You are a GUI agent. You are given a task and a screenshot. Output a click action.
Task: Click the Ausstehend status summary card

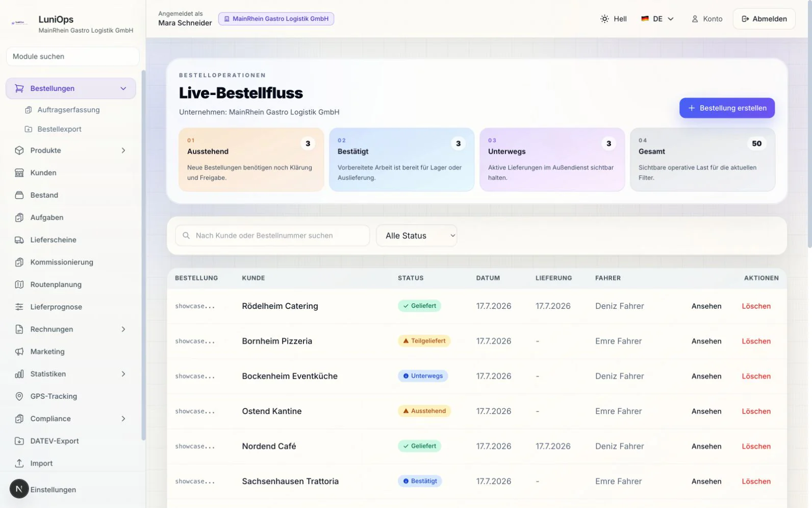251,160
